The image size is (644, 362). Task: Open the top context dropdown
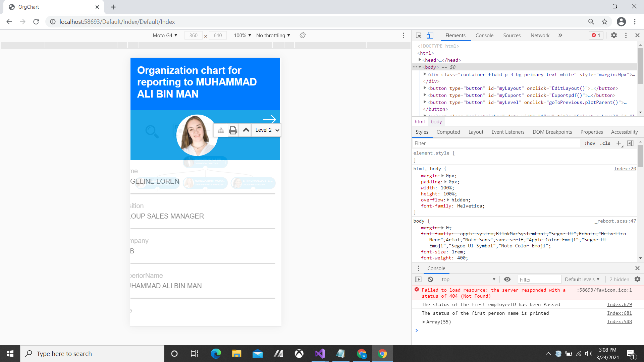pyautogui.click(x=468, y=279)
